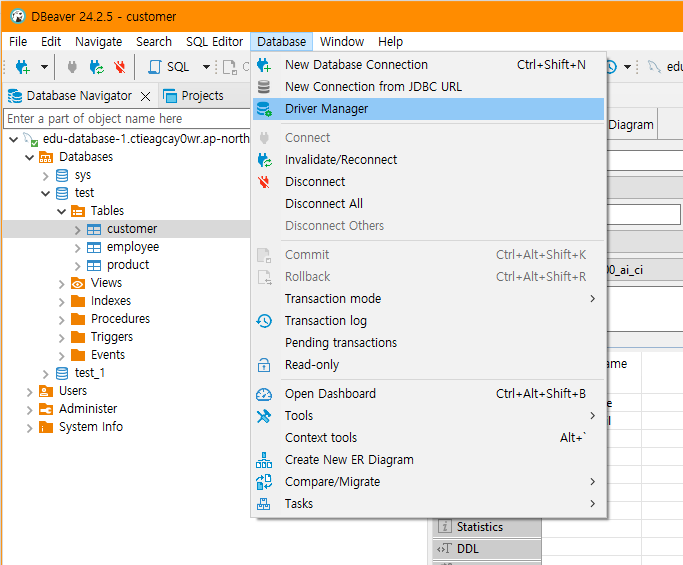Select Context tools menu entry
Screen dimensions: 683x565
tap(428, 438)
